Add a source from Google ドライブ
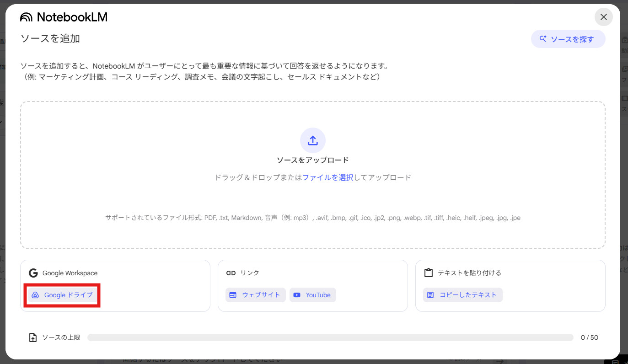This screenshot has width=628, height=364. click(x=62, y=295)
